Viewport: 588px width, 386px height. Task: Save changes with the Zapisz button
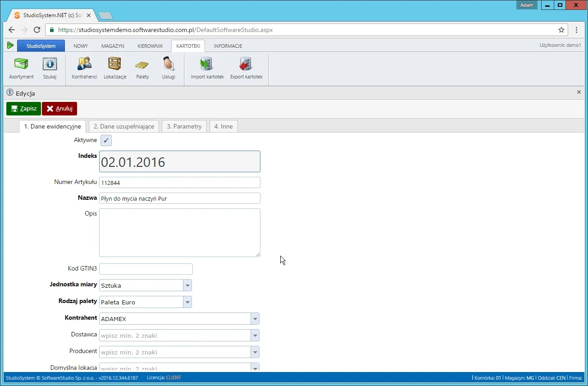(23, 109)
